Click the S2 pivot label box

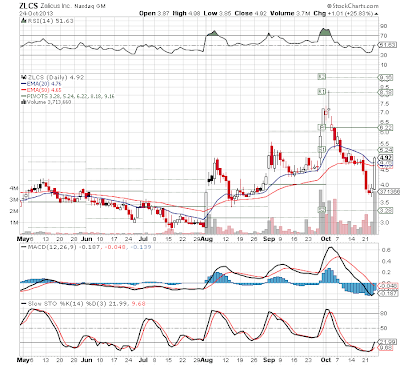pos(321,210)
